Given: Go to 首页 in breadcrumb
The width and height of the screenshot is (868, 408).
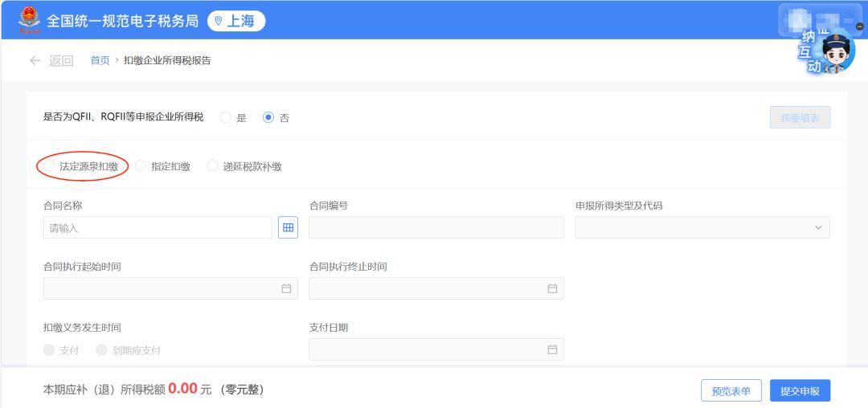Looking at the screenshot, I should click(x=100, y=60).
